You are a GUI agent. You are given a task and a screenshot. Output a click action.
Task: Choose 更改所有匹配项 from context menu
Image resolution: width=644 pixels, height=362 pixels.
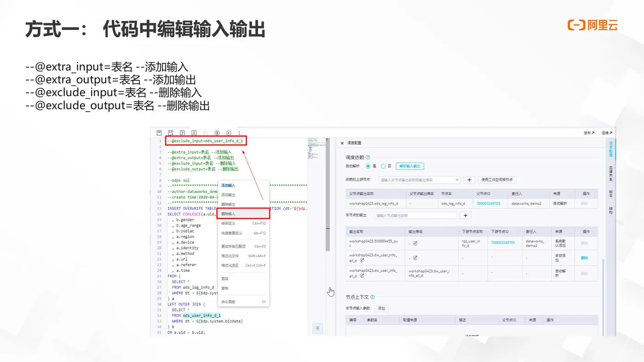(x=243, y=246)
